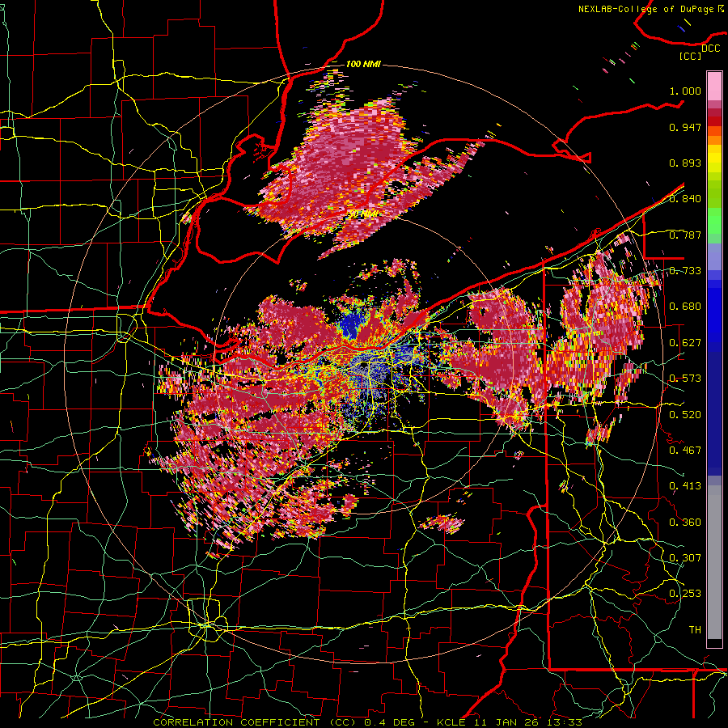
Task: Click the 0.627 legend value
Action: pos(685,343)
